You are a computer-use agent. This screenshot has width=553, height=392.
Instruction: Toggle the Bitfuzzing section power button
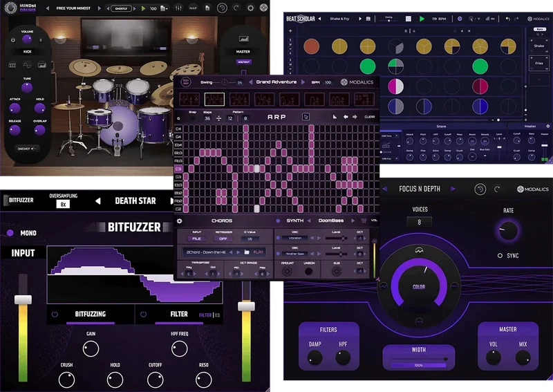(x=55, y=314)
